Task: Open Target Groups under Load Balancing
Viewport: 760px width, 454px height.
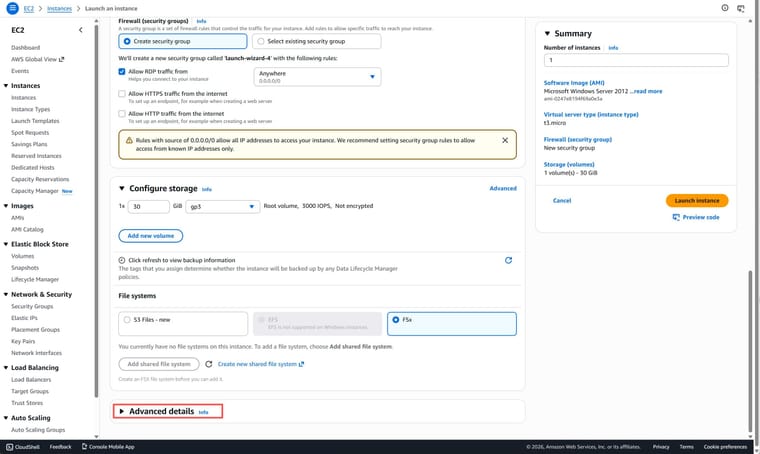Action: 30,391
